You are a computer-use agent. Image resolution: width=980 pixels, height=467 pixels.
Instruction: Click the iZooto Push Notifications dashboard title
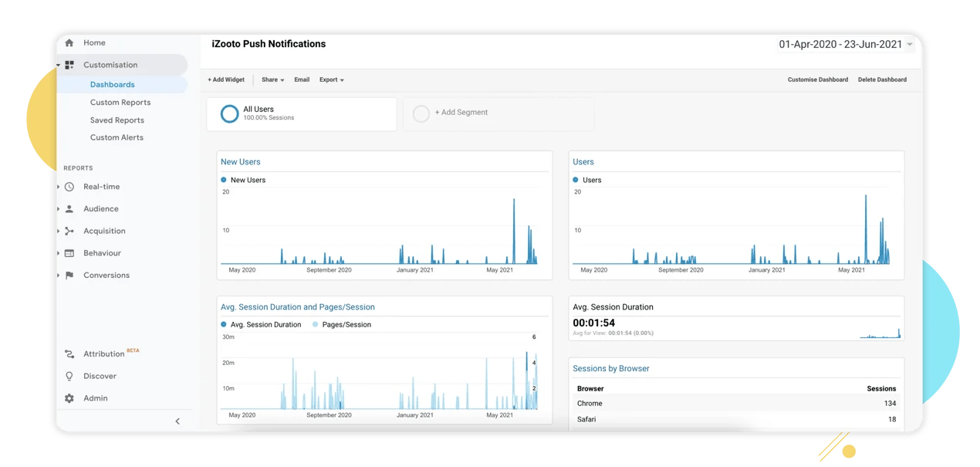269,45
